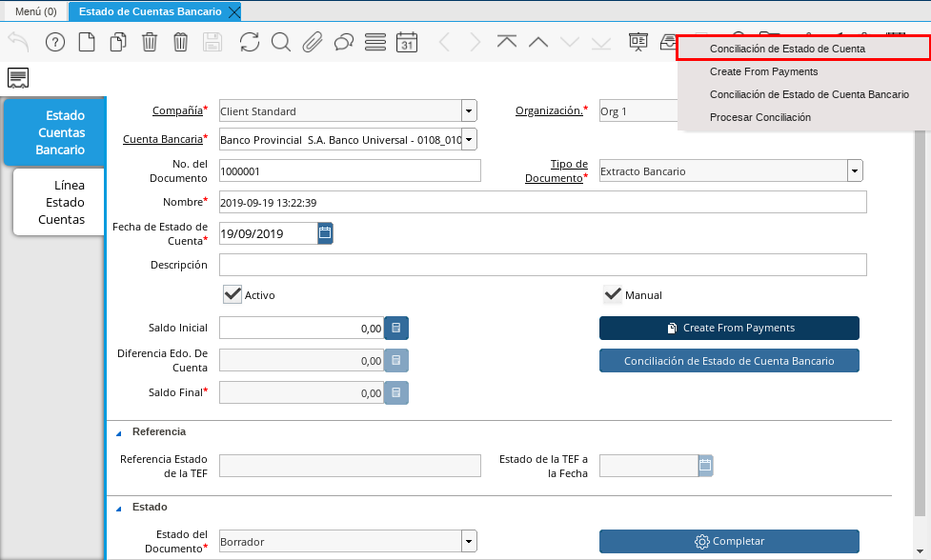Toggle grid view with stacked lines icon
Image resolution: width=931 pixels, height=560 pixels.
[375, 42]
